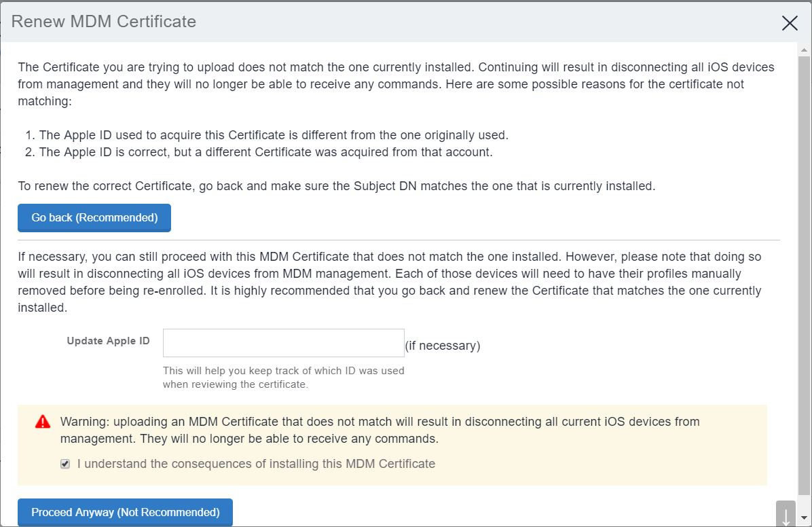
Task: Click the Subject DN instruction sentence
Action: 337,185
